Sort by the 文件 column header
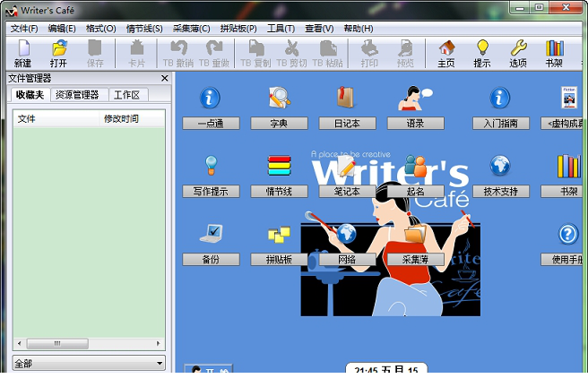Image resolution: width=588 pixels, height=387 pixels. click(56, 119)
